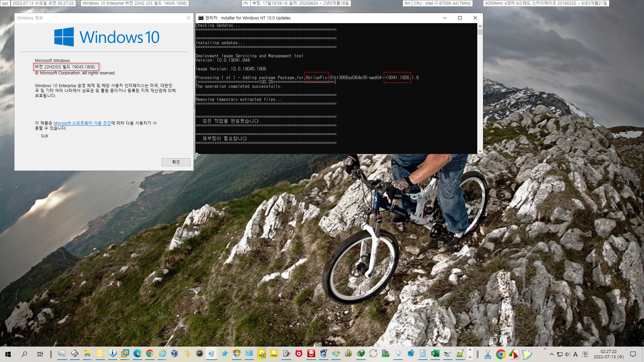Open the Microsoft 소프트웨어 사용 조건 link

pyautogui.click(x=82, y=123)
